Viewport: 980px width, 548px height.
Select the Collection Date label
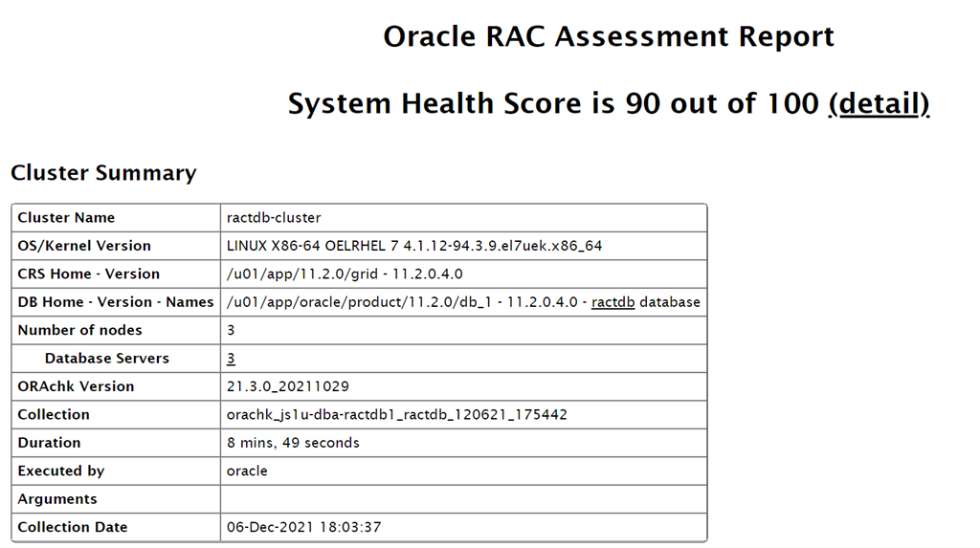73,527
